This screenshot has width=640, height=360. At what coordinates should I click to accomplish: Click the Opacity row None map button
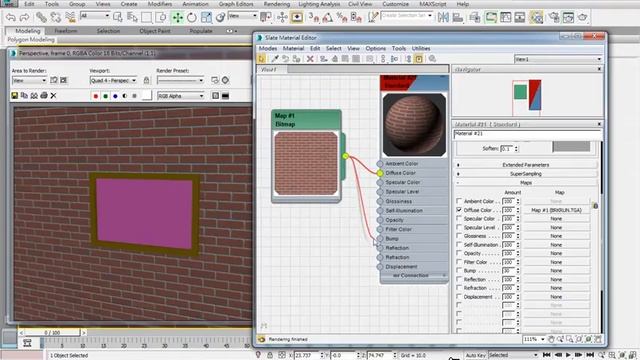(556, 253)
